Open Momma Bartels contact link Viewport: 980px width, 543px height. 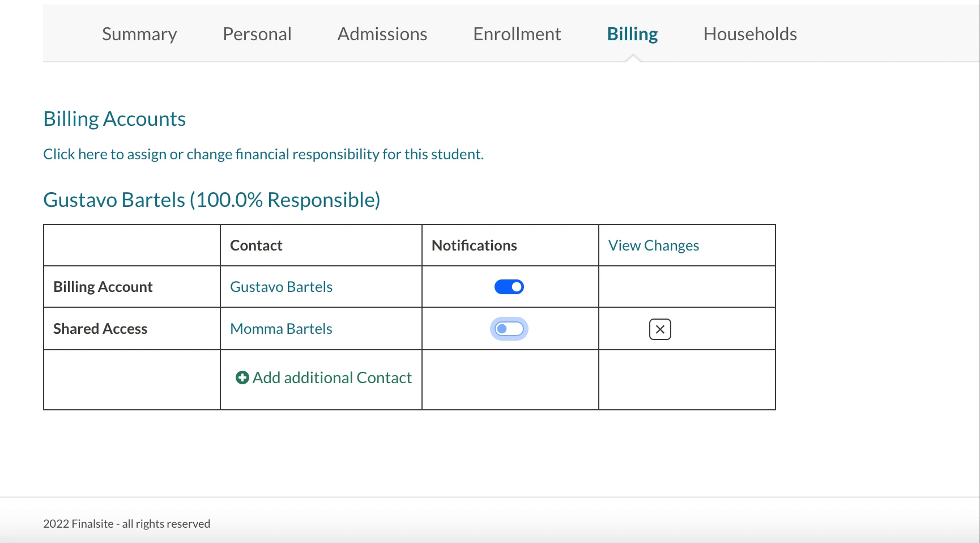[281, 329]
